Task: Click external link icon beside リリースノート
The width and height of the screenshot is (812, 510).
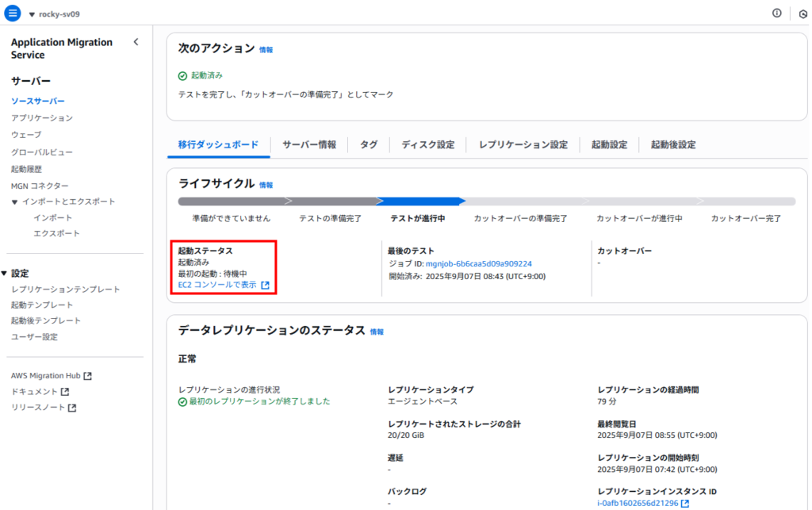Action: pyautogui.click(x=72, y=408)
